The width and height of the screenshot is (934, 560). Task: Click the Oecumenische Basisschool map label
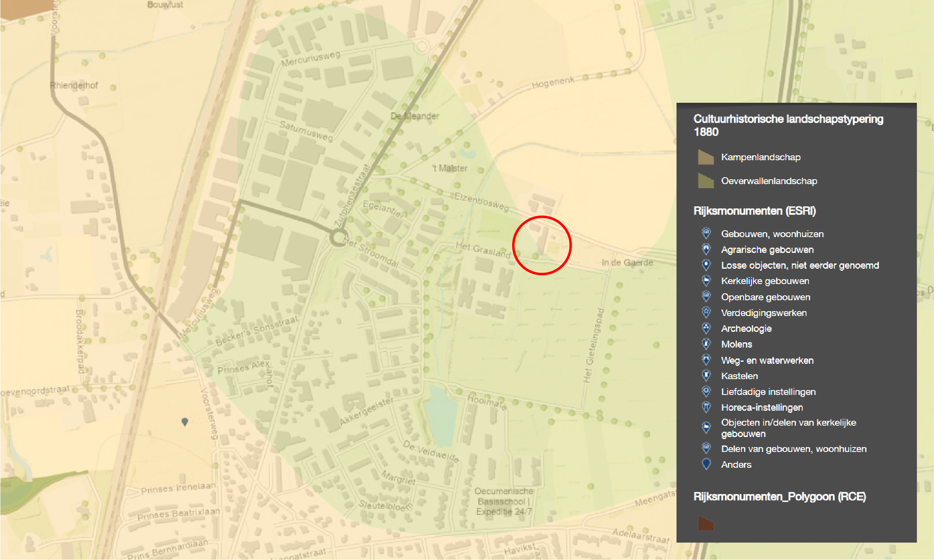(504, 501)
